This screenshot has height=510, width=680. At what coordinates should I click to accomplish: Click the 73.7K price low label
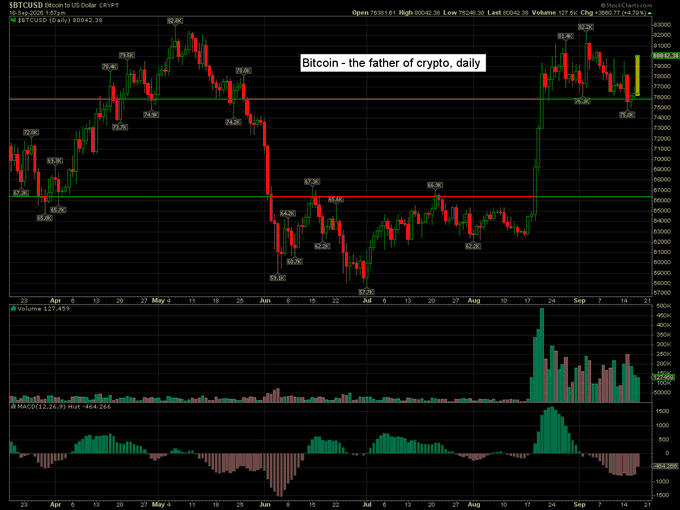pos(120,127)
